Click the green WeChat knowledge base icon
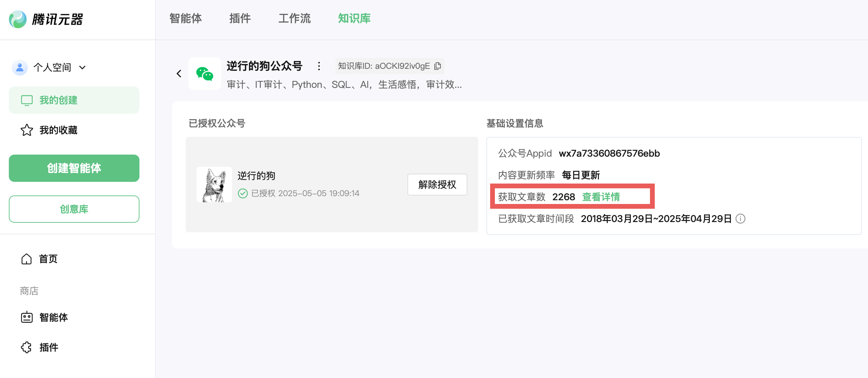This screenshot has height=378, width=868. tap(205, 74)
